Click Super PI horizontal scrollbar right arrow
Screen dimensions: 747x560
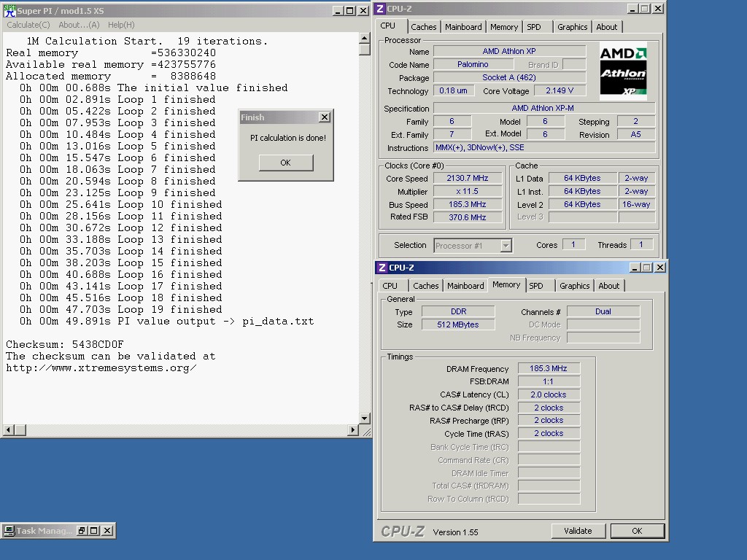coord(353,430)
